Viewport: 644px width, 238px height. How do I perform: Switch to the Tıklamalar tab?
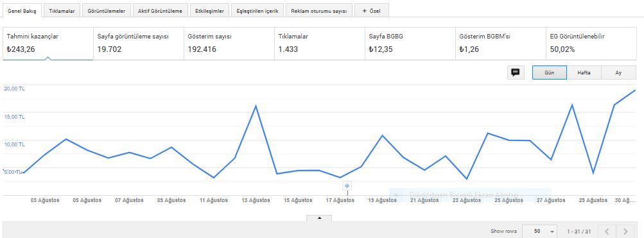tap(62, 11)
